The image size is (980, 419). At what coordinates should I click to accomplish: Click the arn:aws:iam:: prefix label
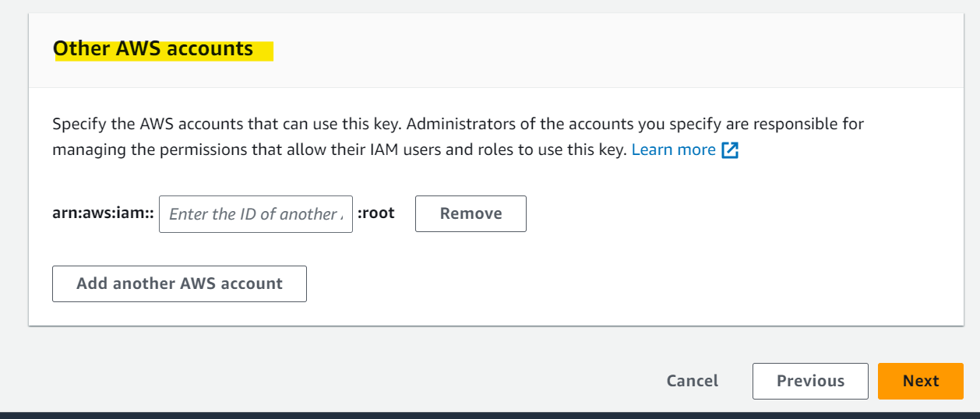click(x=104, y=213)
